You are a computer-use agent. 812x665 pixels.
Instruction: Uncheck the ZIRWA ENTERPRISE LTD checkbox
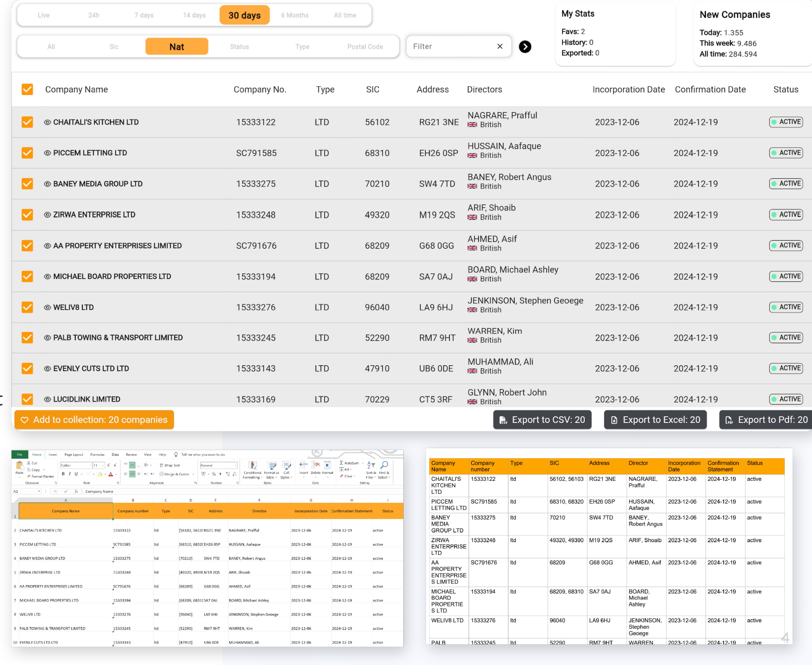click(27, 215)
